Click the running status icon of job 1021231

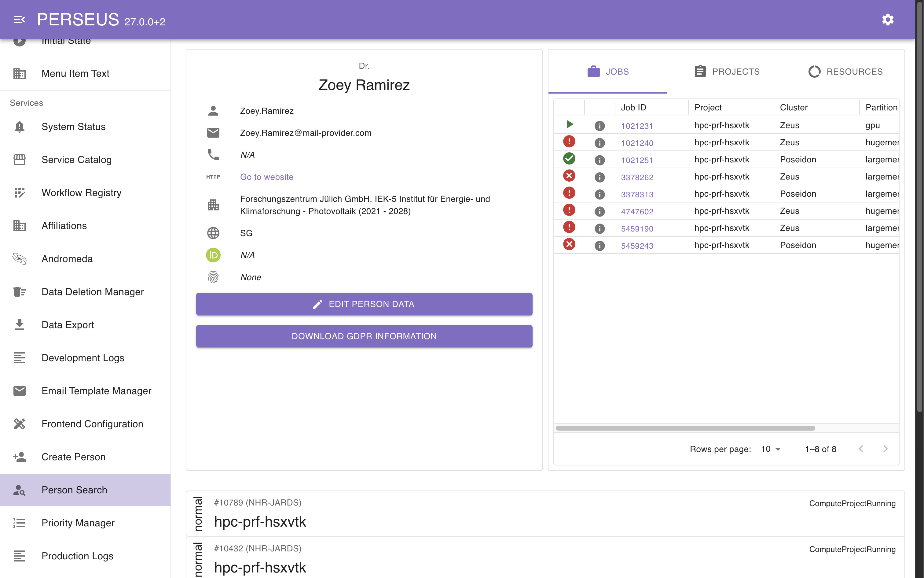pyautogui.click(x=569, y=124)
